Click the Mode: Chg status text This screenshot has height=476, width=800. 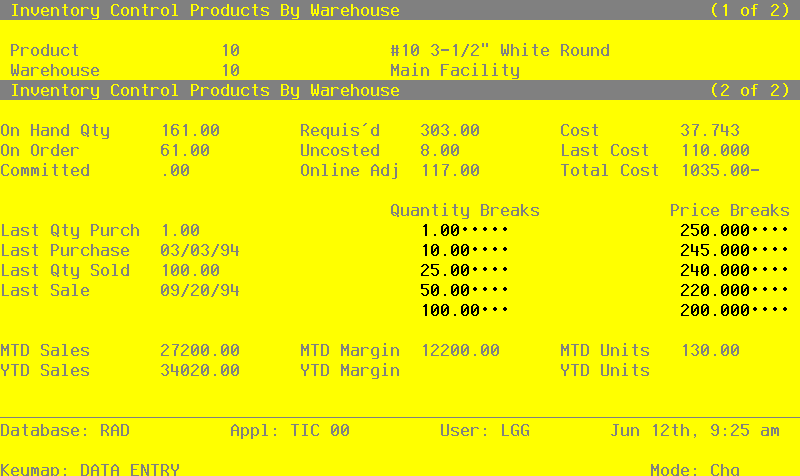click(x=695, y=469)
